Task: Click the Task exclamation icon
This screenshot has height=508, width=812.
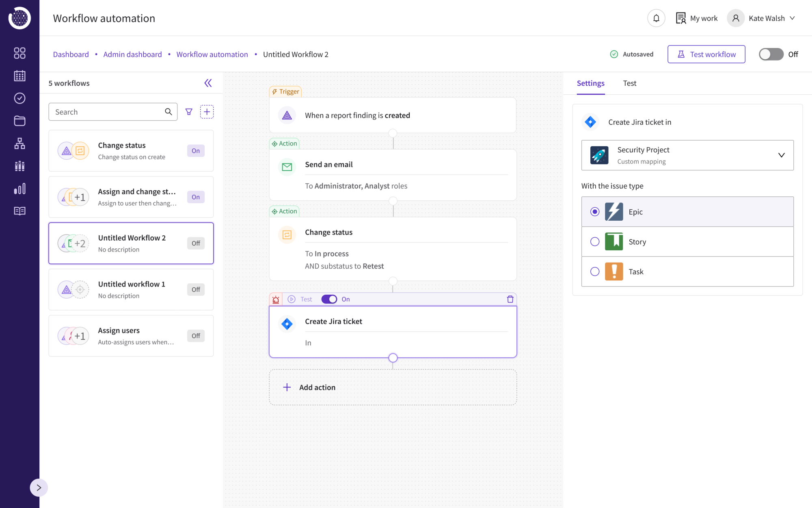Action: 614,272
